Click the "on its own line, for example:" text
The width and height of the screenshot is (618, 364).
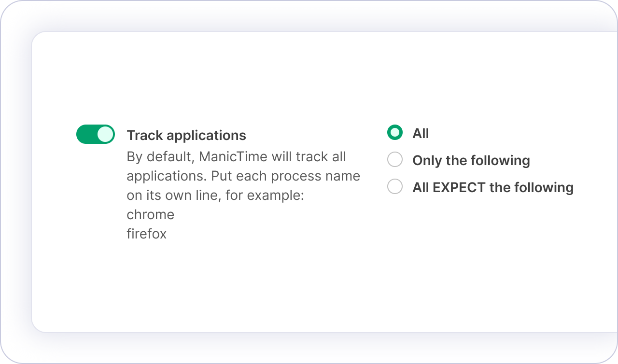(215, 196)
